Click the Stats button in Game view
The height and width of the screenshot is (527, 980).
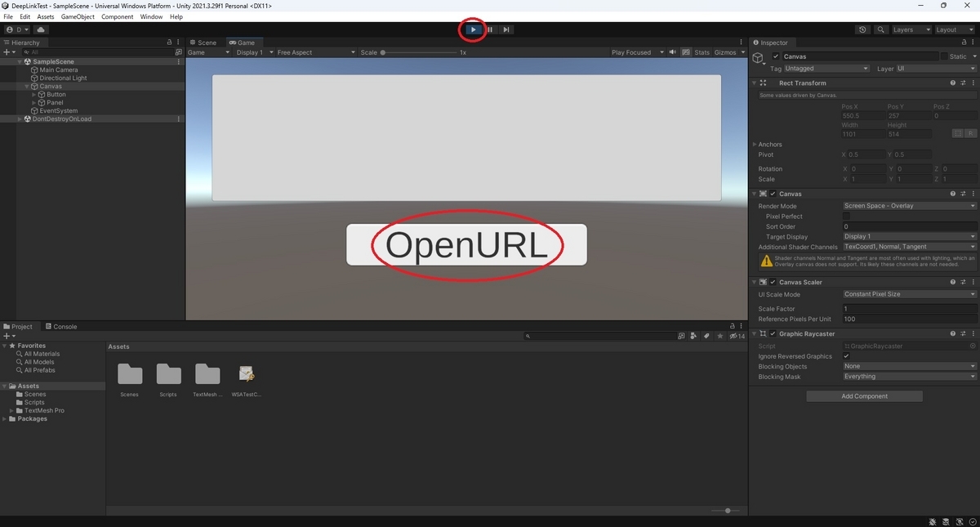pos(702,51)
